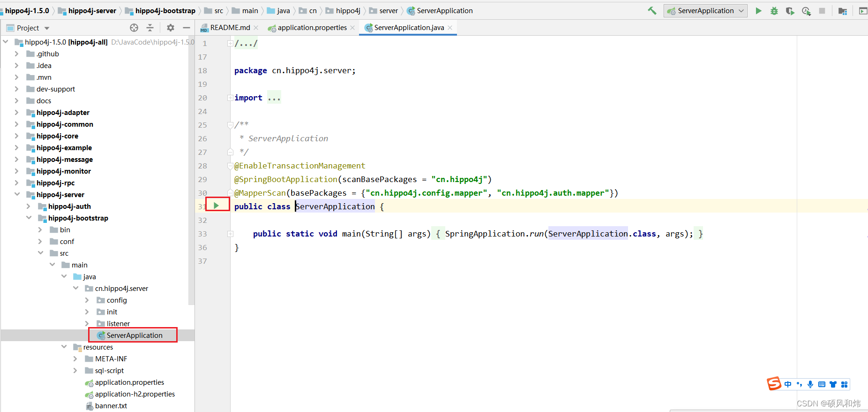Expand the hippo4j-adapter module
Image resolution: width=868 pixels, height=412 pixels.
coord(17,113)
